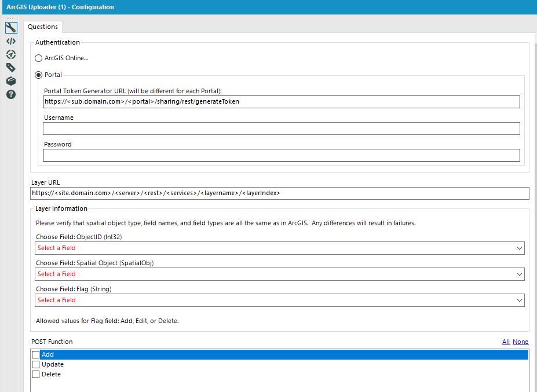Open the wrench Configuration icon

(11, 28)
